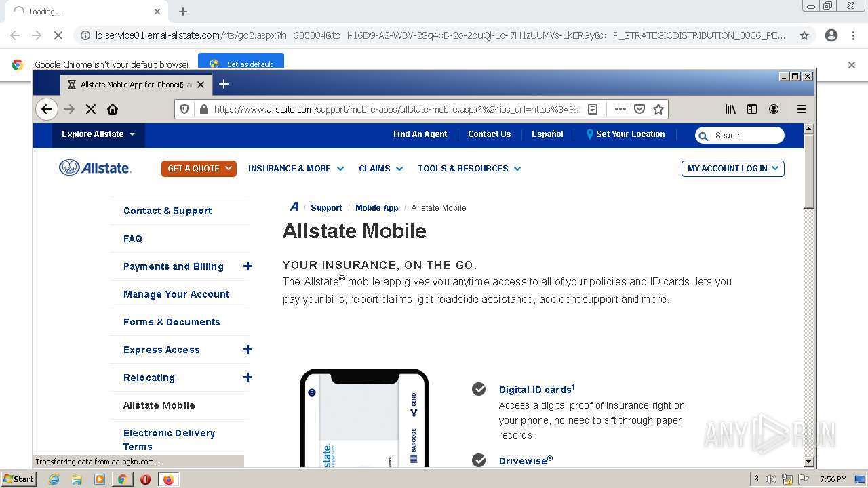Close the Chrome Loading tab
Image resolution: width=868 pixels, height=488 pixels.
point(157,12)
